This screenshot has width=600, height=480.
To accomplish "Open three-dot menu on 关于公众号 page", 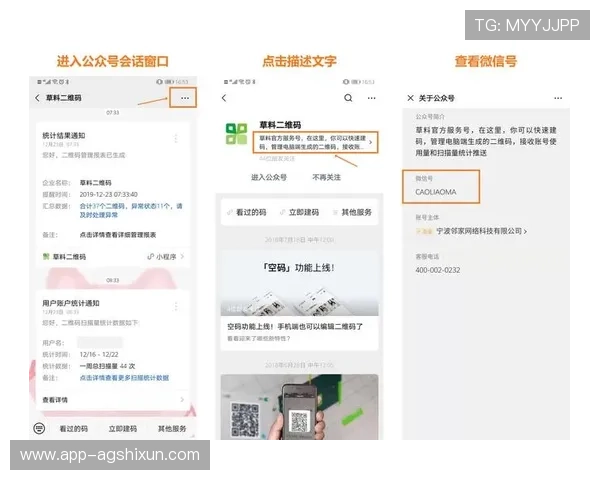I will [558, 98].
